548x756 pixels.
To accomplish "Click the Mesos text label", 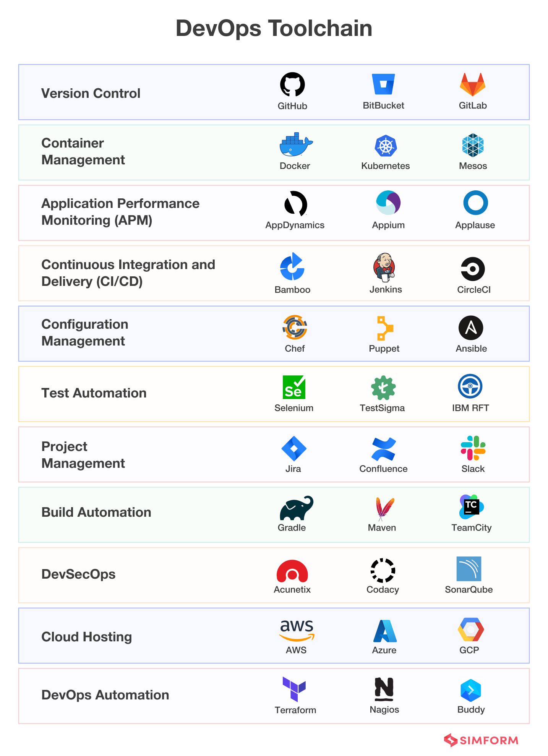I will coord(473,166).
